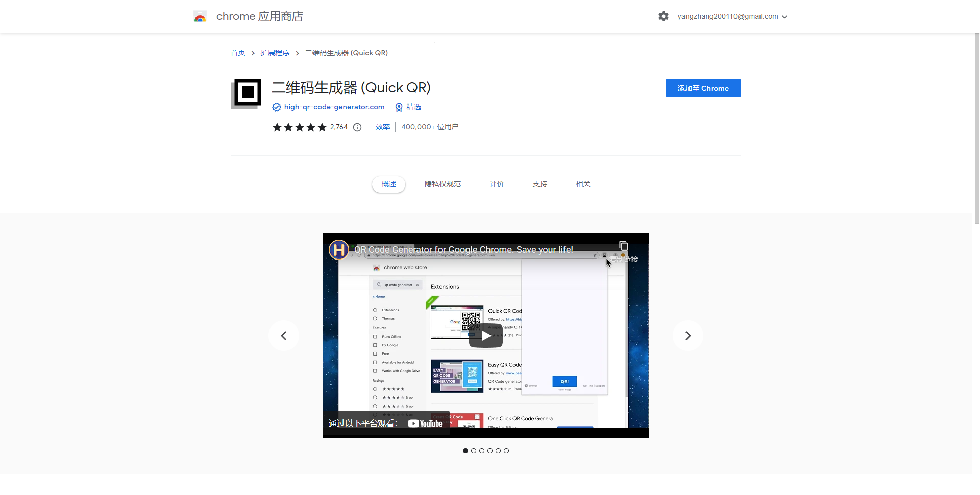980x495 pixels.
Task: Watch on YouTube logo button
Action: [425, 423]
